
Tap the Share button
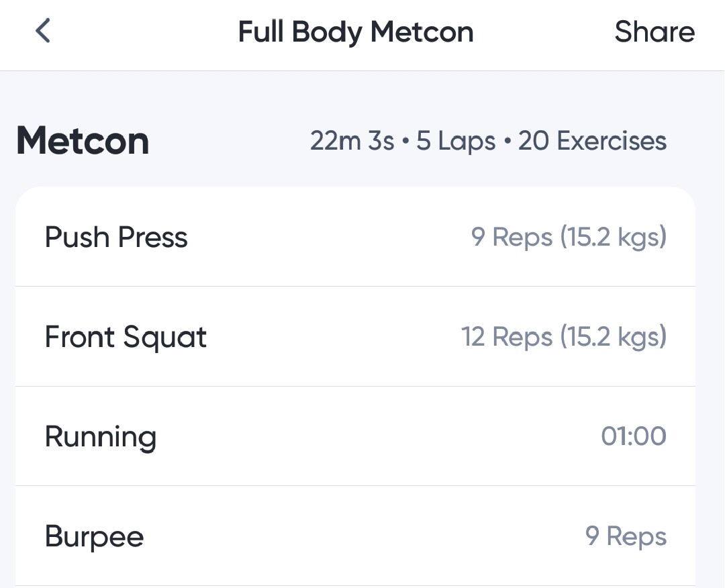pos(654,32)
